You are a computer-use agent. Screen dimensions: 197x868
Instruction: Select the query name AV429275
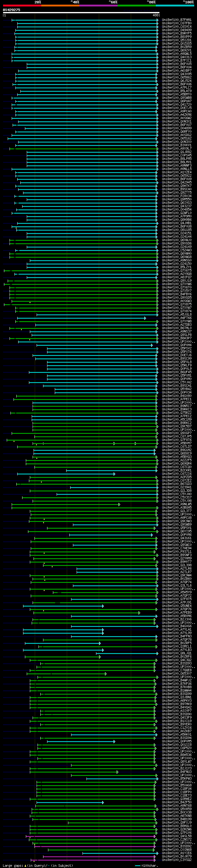point(11,10)
